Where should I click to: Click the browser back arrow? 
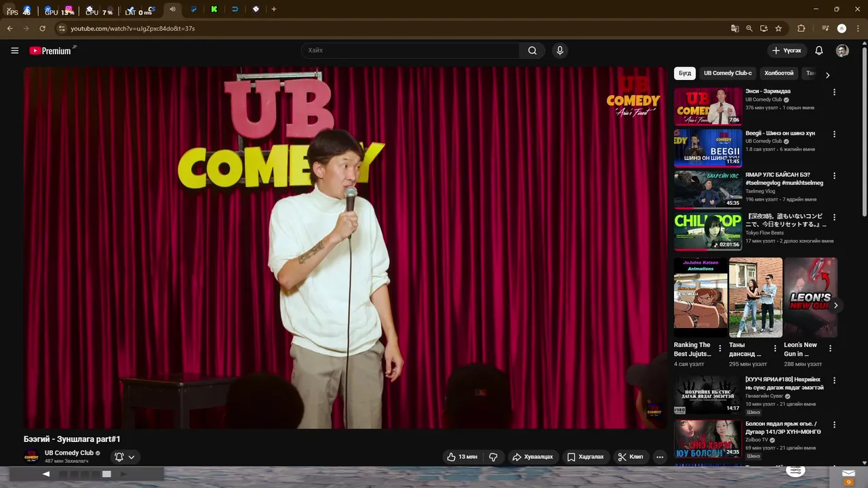click(x=9, y=28)
